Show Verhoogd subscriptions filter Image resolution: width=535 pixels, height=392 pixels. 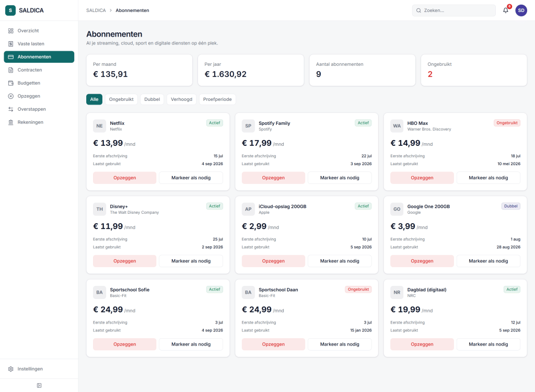coord(181,99)
